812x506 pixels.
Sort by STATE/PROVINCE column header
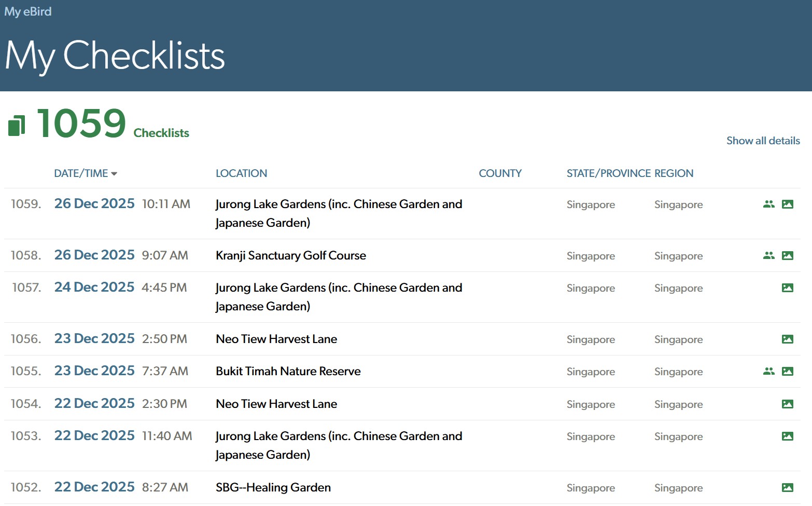[608, 173]
